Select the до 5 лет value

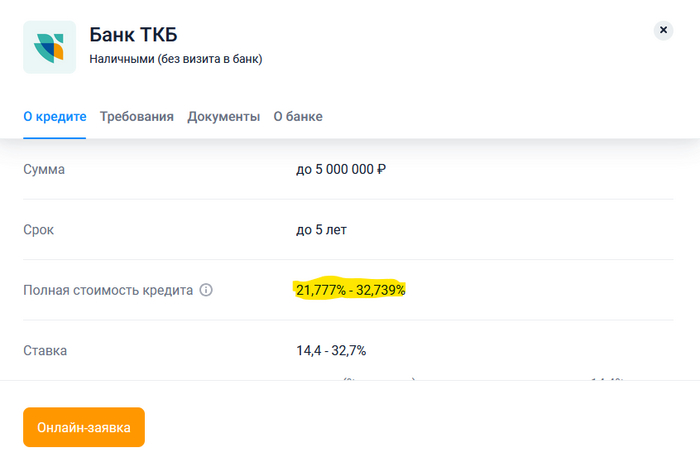click(x=321, y=230)
